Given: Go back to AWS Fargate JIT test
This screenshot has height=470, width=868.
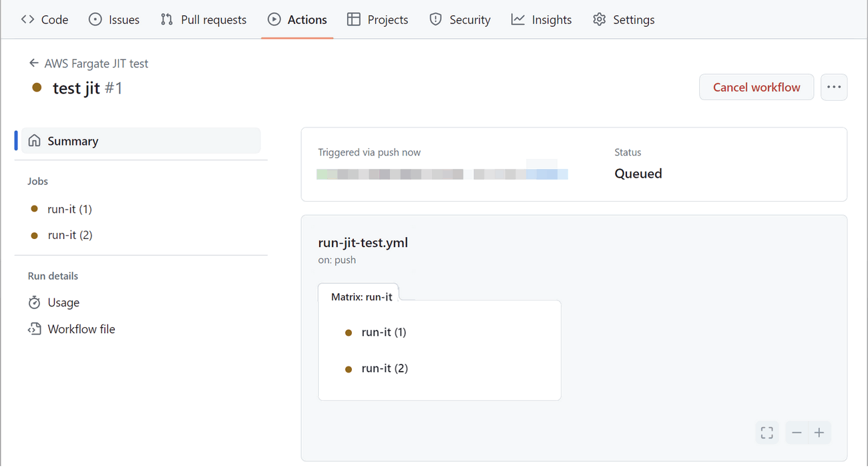Looking at the screenshot, I should [96, 63].
